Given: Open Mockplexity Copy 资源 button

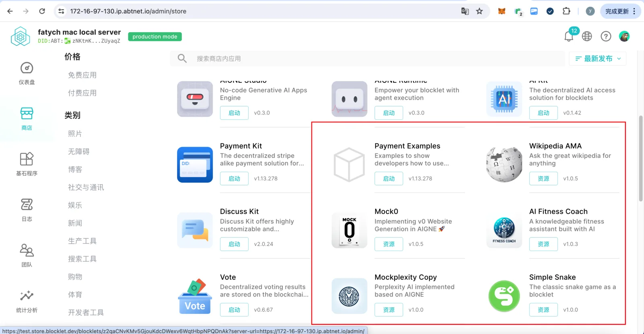Looking at the screenshot, I should tap(389, 310).
